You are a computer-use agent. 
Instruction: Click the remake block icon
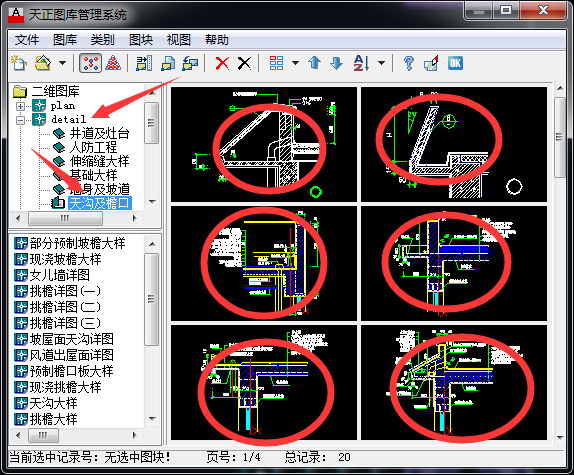(x=190, y=63)
